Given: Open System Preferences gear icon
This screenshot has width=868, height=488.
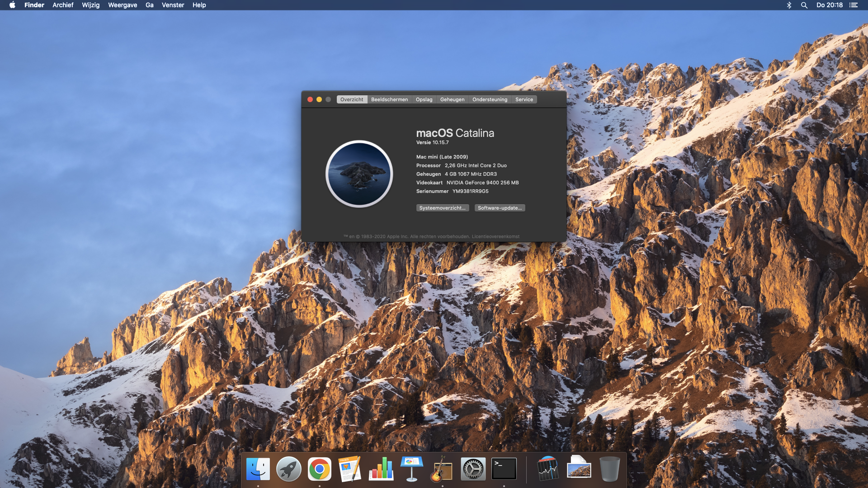Looking at the screenshot, I should pos(473,469).
